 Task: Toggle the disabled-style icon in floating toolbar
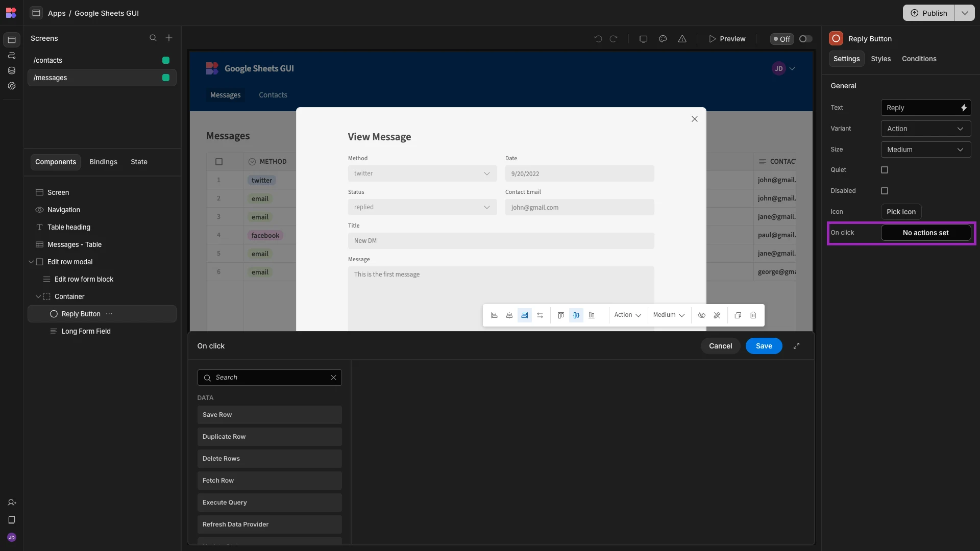(x=717, y=315)
